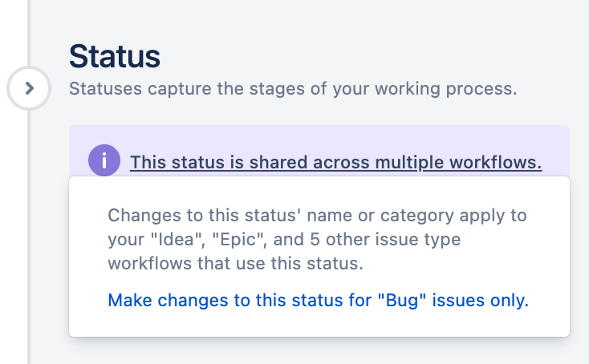Click "This status" at start of banner title

tap(177, 163)
